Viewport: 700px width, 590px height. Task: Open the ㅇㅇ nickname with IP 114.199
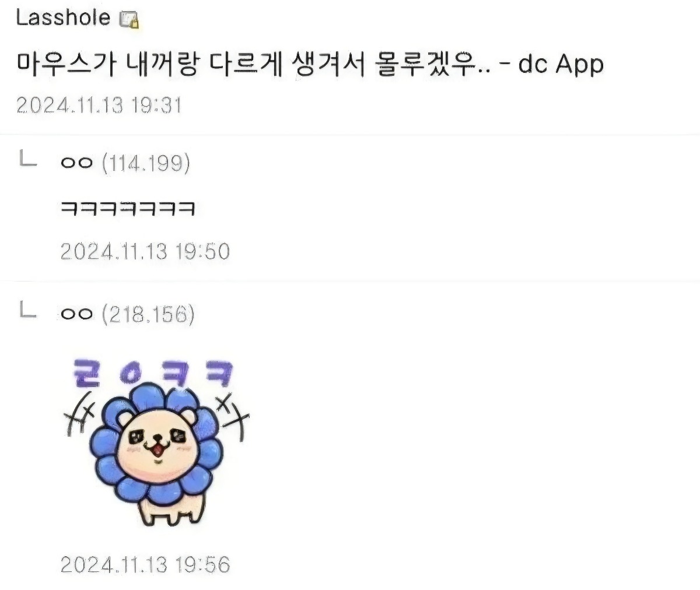[x=76, y=164]
